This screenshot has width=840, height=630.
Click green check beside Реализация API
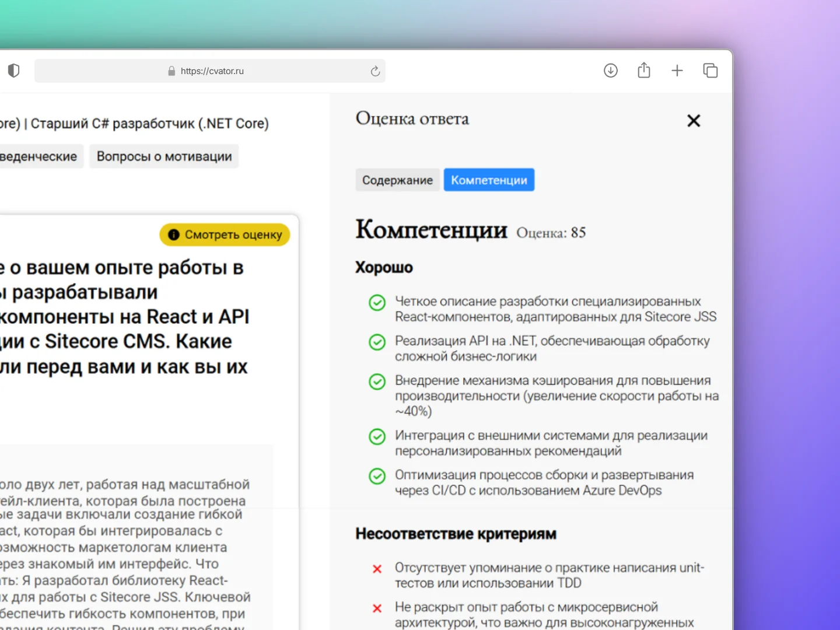coord(377,342)
